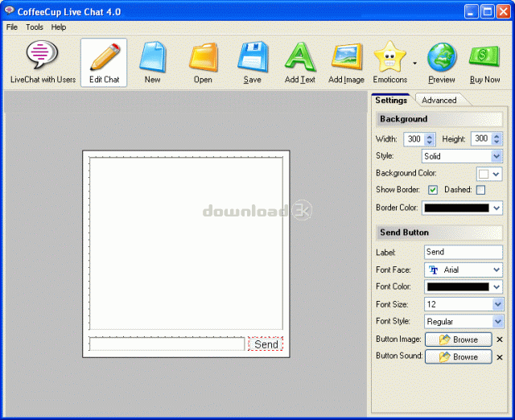Open the Tools menu
This screenshot has height=420, width=515.
pos(35,27)
